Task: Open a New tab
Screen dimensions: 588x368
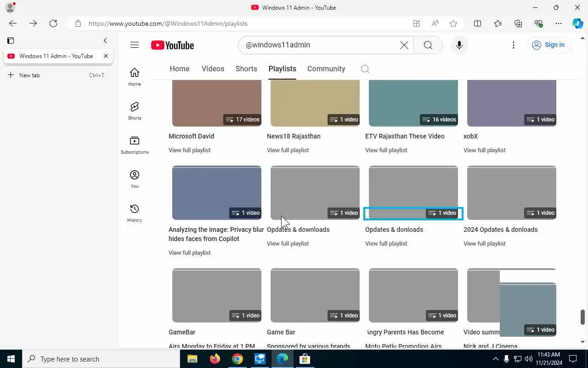Action: [x=57, y=75]
